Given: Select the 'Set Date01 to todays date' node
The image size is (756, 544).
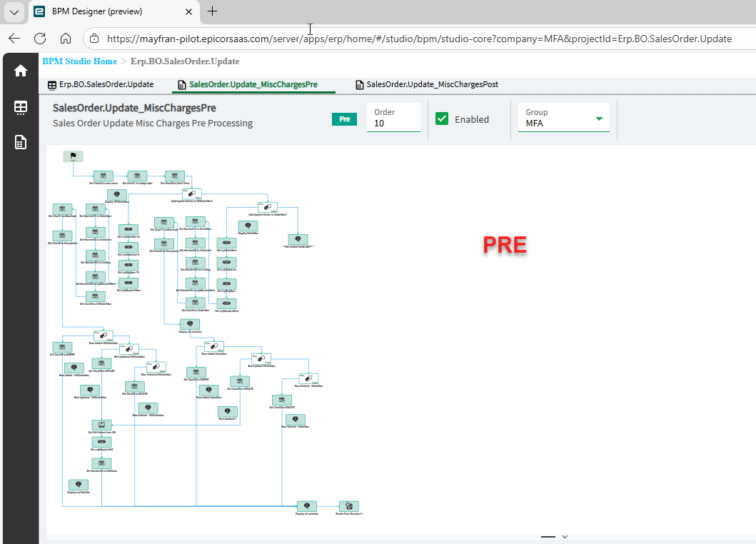Looking at the screenshot, I should pyautogui.click(x=137, y=176).
